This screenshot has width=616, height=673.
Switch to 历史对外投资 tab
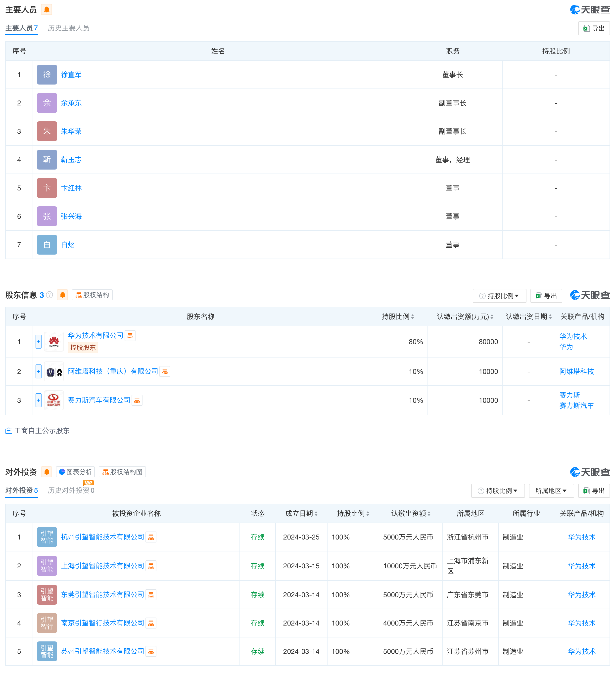(71, 491)
